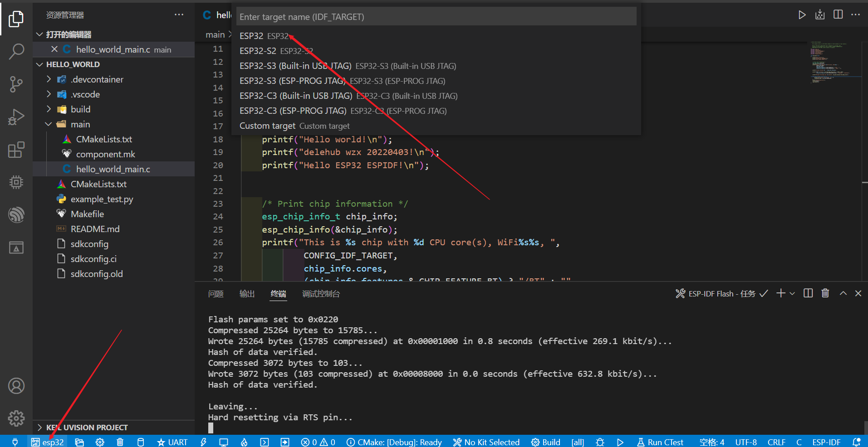Select ESP32 target from the list

pos(436,36)
